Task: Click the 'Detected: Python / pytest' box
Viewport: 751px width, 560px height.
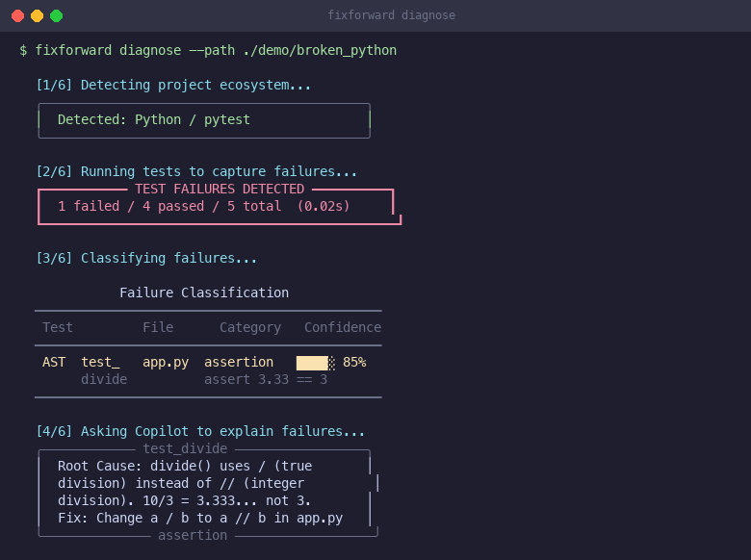Action: (x=154, y=120)
